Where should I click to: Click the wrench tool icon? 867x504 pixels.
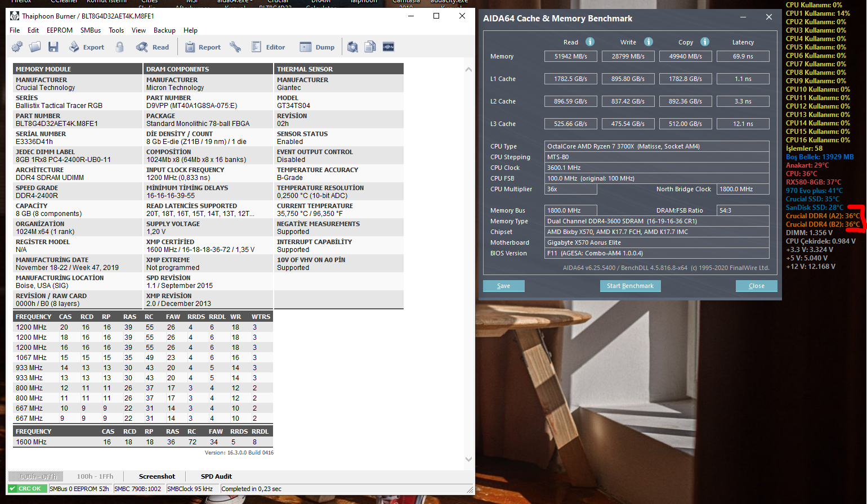235,47
